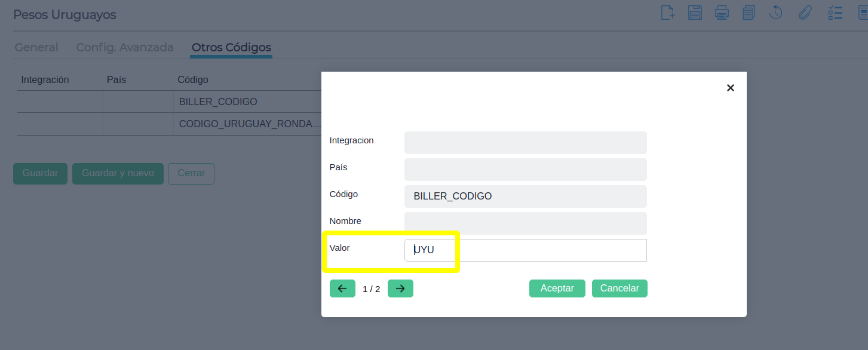Click the Guardar button
Image resolution: width=868 pixels, height=350 pixels.
(x=40, y=173)
